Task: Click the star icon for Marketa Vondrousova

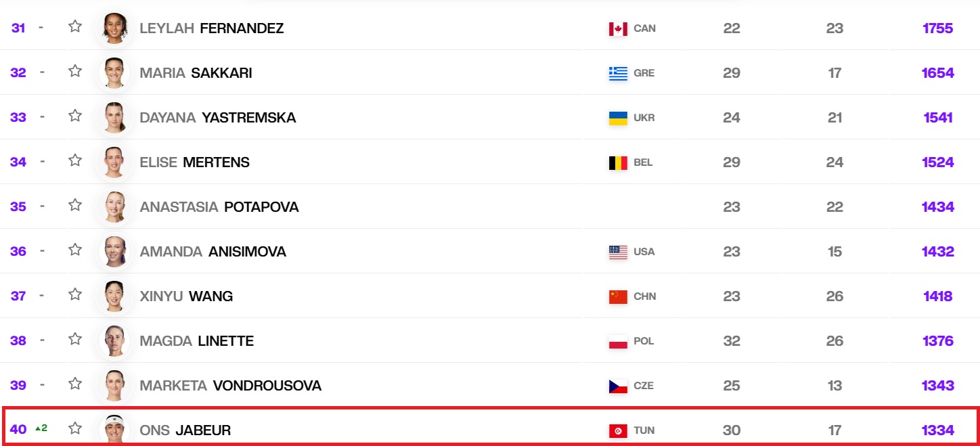Action: [x=75, y=384]
